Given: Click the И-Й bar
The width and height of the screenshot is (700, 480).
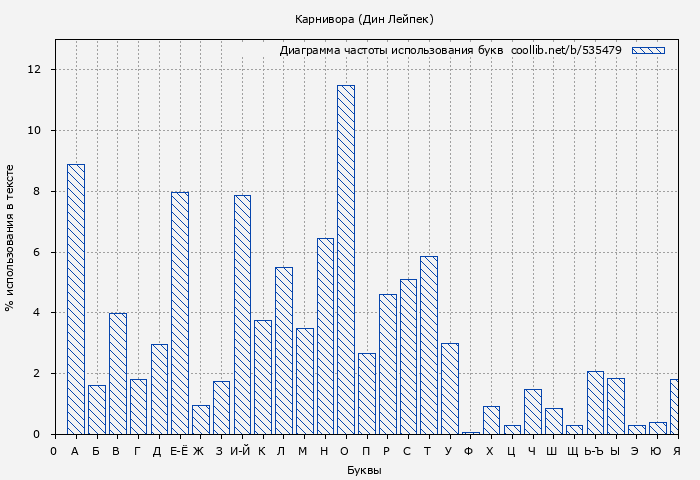Looking at the screenshot, I should pyautogui.click(x=242, y=315).
